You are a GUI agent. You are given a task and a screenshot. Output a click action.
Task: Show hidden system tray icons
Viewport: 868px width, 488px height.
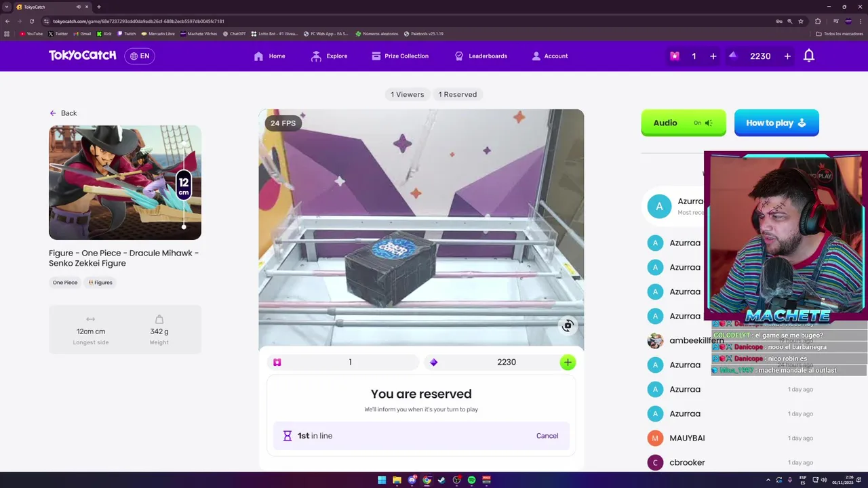point(768,480)
